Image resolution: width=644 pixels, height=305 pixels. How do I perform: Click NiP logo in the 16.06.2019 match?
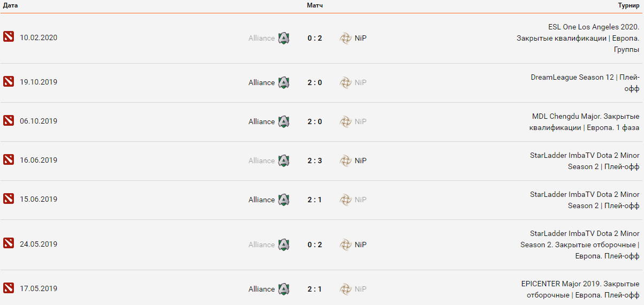coord(346,161)
